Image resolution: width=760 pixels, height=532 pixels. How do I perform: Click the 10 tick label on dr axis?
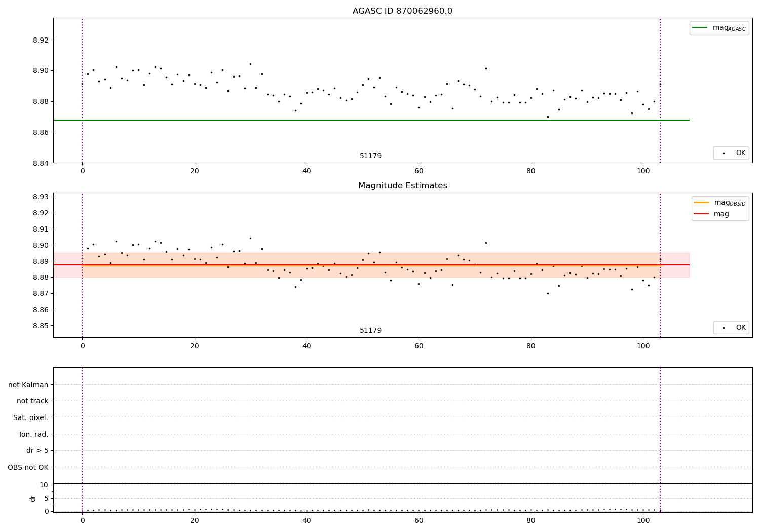[x=44, y=485]
